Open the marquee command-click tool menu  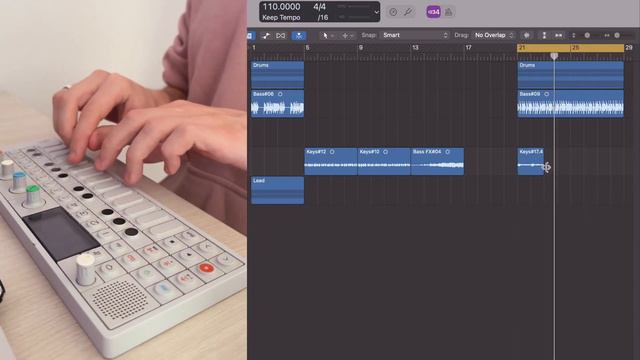(x=347, y=36)
